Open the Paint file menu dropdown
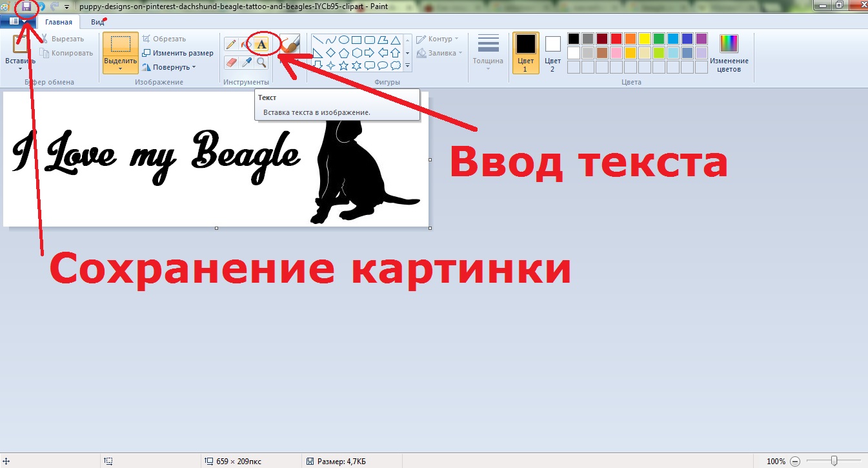Image resolution: width=868 pixels, height=468 pixels. [17, 21]
